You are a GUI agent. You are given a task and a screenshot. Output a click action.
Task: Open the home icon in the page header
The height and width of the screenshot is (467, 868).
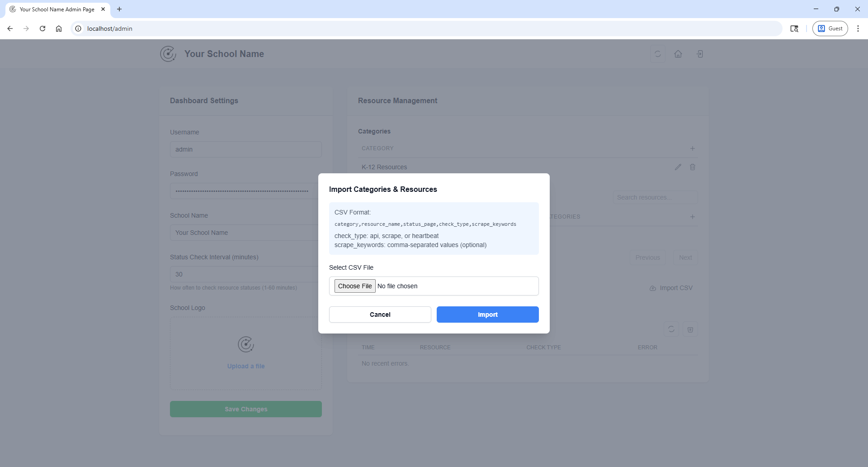pyautogui.click(x=678, y=54)
